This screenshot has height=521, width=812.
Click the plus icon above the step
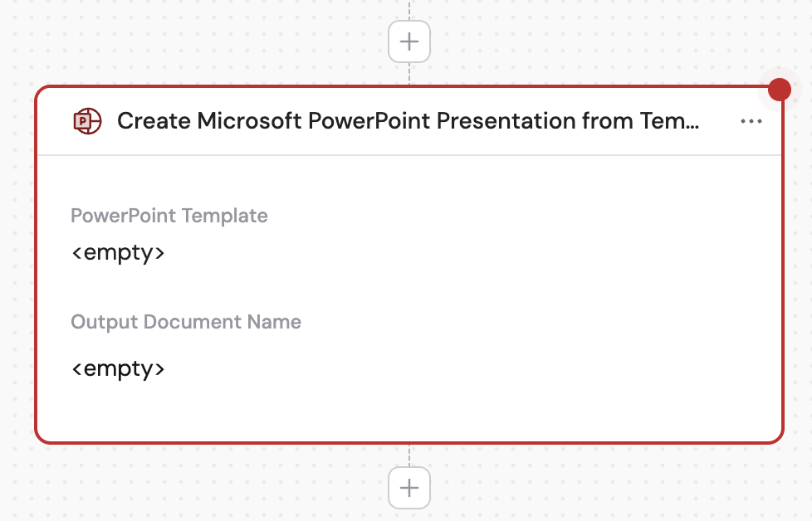click(408, 41)
